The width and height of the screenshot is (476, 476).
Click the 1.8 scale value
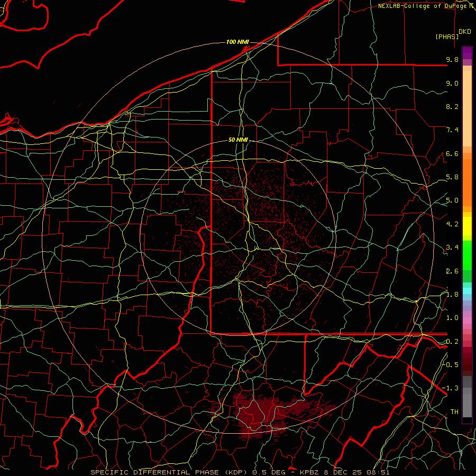452,295
